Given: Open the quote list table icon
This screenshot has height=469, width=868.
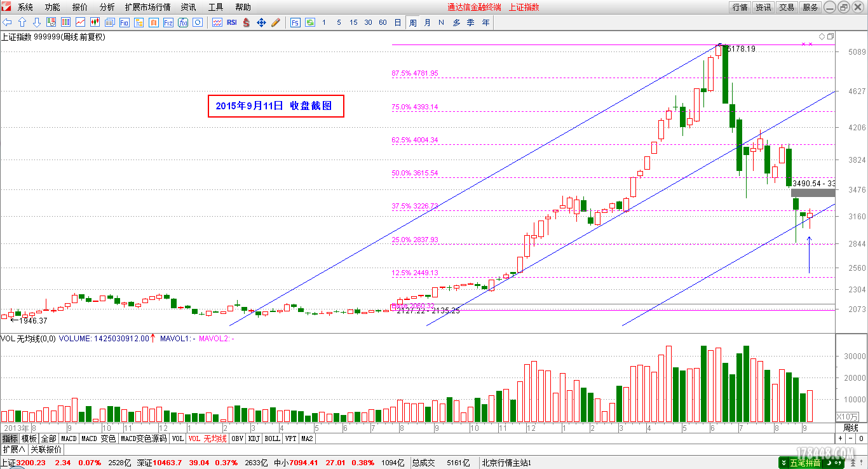Looking at the screenshot, I should coord(65,22).
